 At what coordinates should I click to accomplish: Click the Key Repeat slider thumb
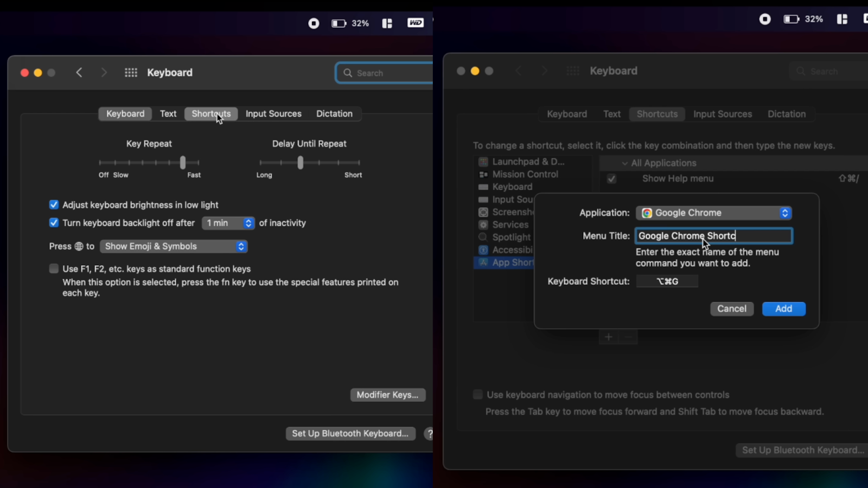183,162
